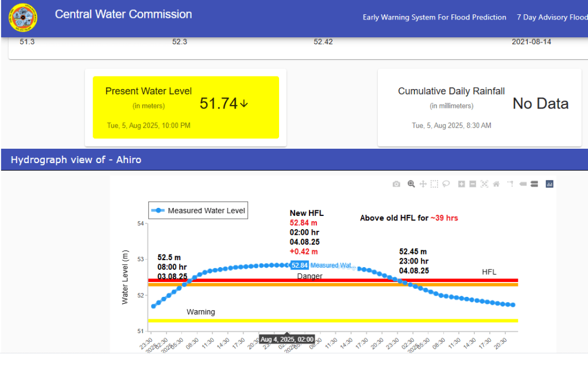
Task: Activate the Box Select tool
Action: (x=435, y=184)
